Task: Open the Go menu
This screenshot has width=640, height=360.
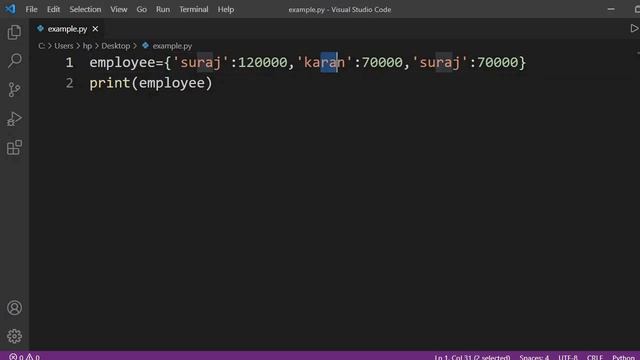Action: tap(142, 9)
